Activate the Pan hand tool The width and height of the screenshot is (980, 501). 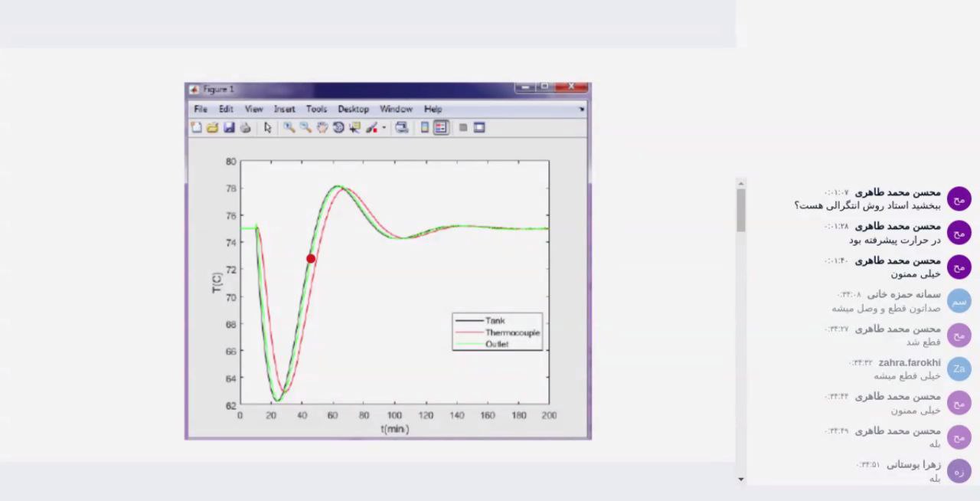322,128
